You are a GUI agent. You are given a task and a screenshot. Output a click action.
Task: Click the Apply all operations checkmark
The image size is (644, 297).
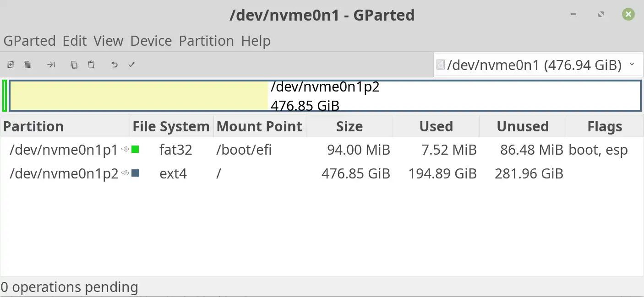(x=131, y=65)
